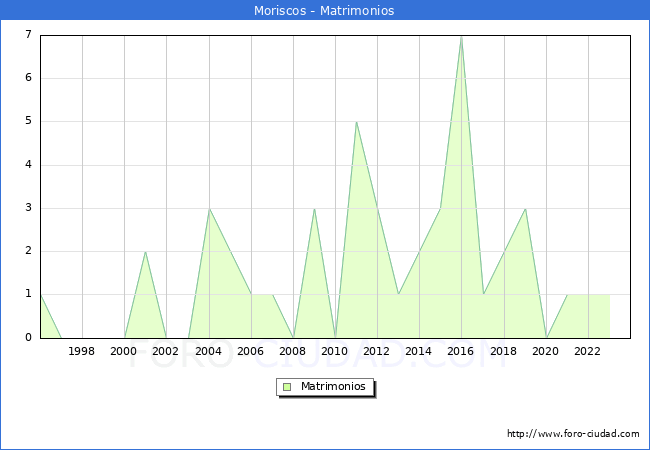
Task: Click the y-axis label 7
Action: pos(28,34)
